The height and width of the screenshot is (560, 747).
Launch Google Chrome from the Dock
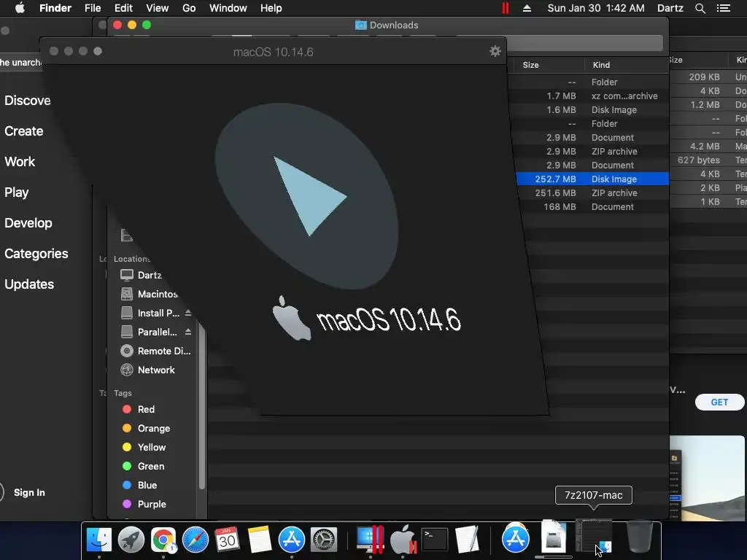pos(163,540)
